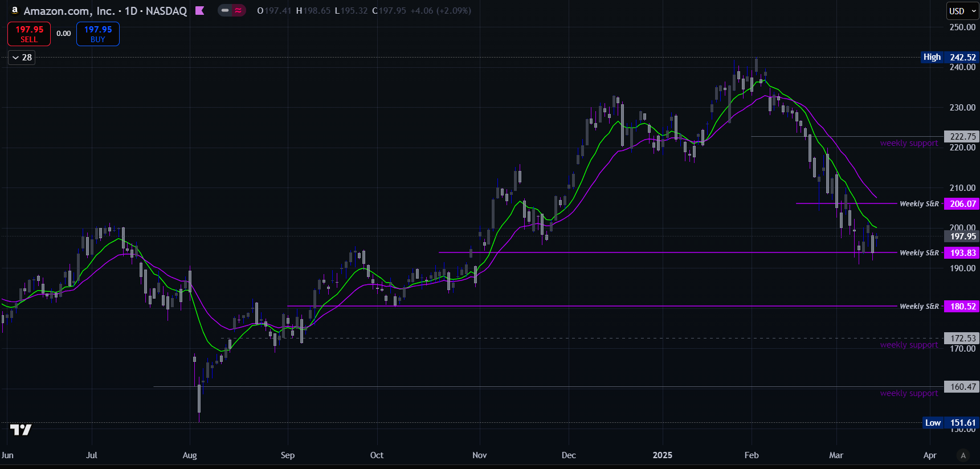Click the open price O197.41 value
Screen dimensions: 980x469
274,11
